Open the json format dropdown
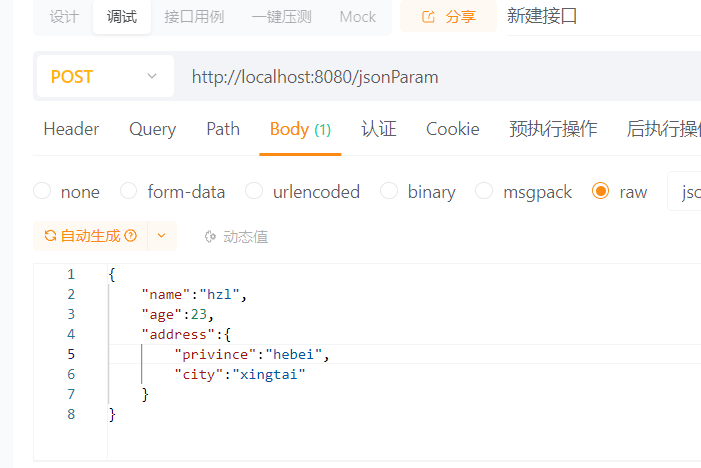The width and height of the screenshot is (701, 468). pos(688,191)
